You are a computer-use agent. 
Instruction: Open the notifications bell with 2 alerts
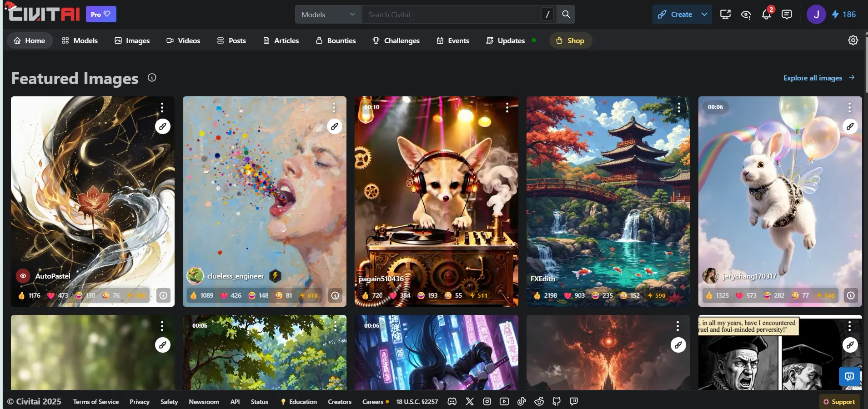[766, 15]
